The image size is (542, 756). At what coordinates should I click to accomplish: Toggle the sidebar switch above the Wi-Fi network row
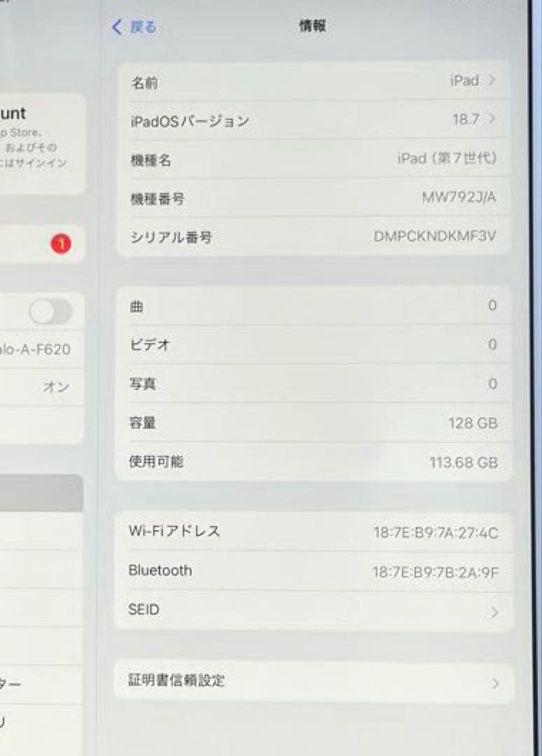coord(50,311)
